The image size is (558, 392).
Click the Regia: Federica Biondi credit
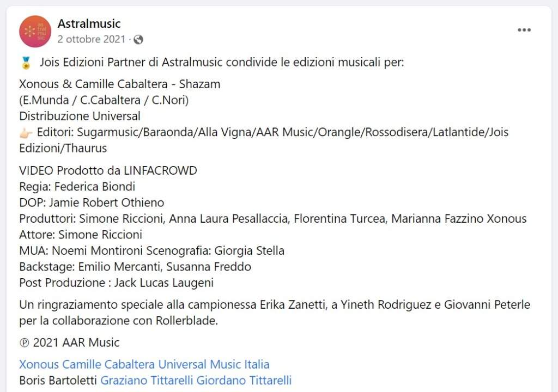click(x=77, y=187)
